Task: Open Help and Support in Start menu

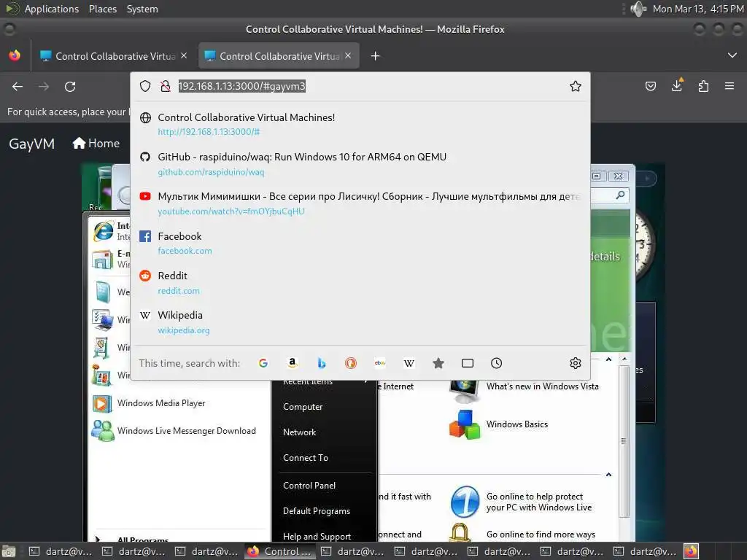Action: point(317,536)
